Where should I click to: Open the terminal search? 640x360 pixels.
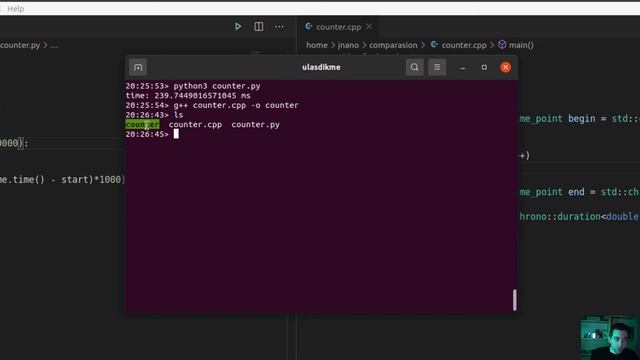[x=414, y=67]
